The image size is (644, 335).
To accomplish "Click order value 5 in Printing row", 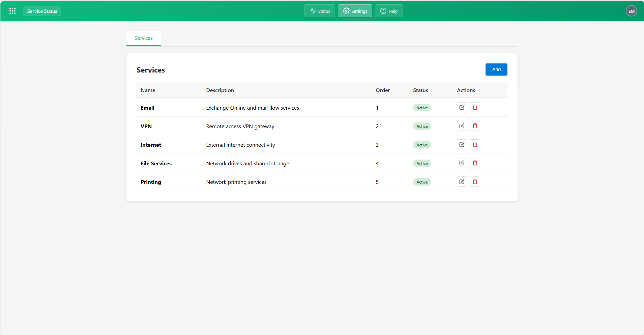I will [x=377, y=182].
